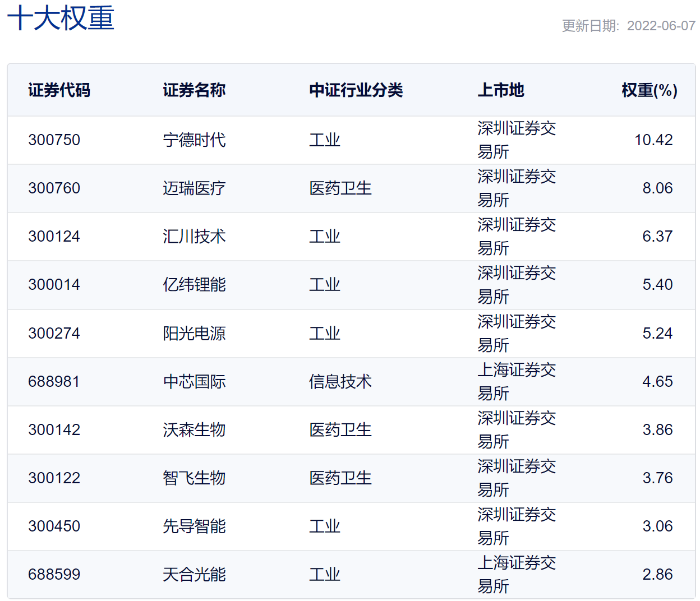700x601 pixels.
Task: Click security code 300014
Action: (x=54, y=284)
